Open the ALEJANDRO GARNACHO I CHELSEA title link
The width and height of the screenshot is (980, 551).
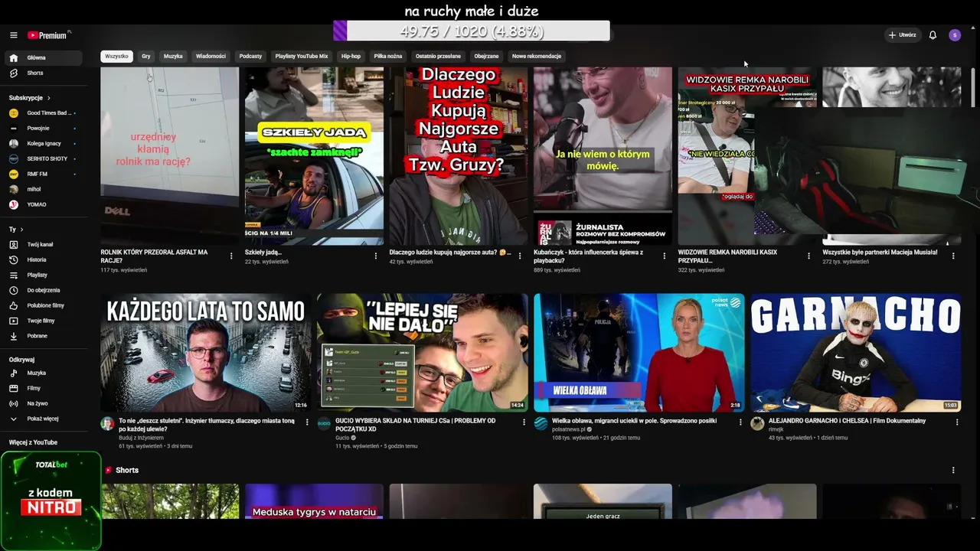pyautogui.click(x=848, y=421)
